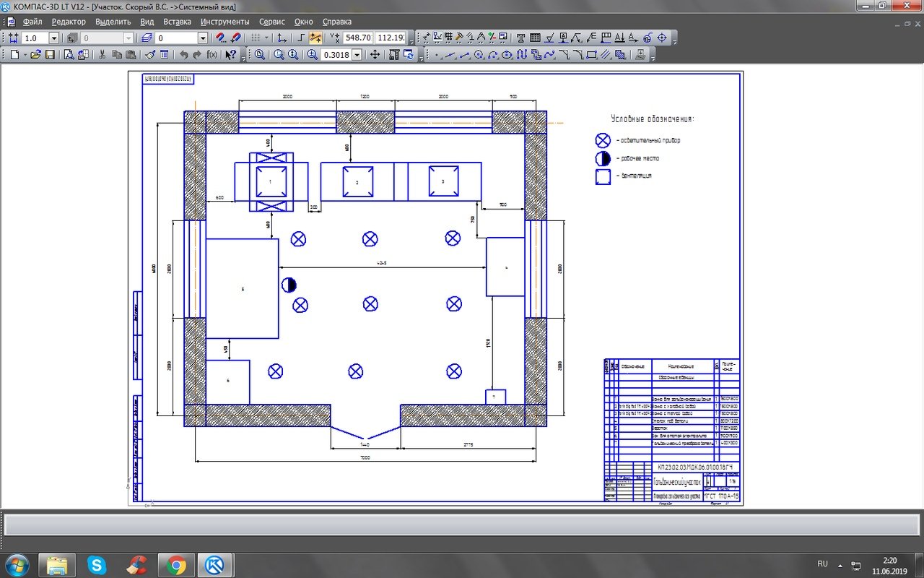The width and height of the screenshot is (924, 578).
Task: Insert text using the Text tool
Action: [x=521, y=38]
